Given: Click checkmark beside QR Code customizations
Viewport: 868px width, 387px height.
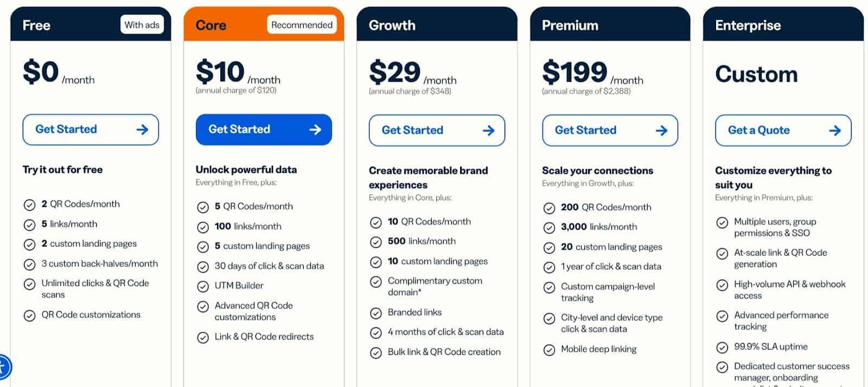Looking at the screenshot, I should (x=29, y=315).
